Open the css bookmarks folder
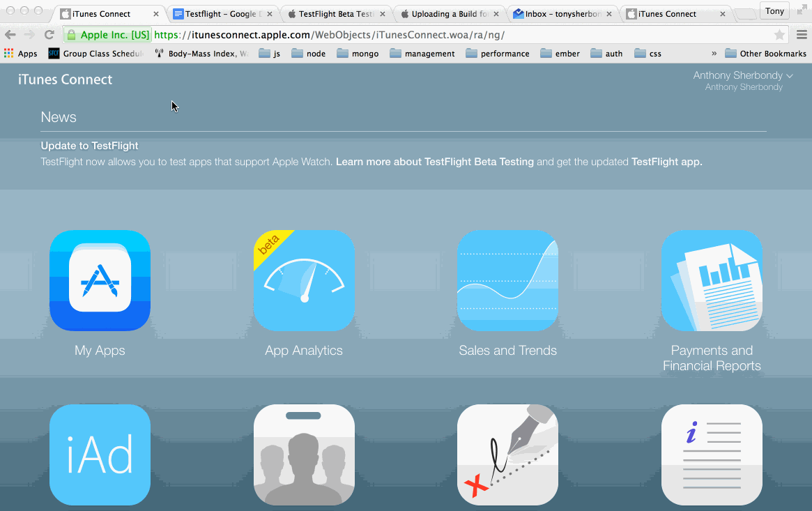Viewport: 812px width, 511px height. pyautogui.click(x=648, y=53)
